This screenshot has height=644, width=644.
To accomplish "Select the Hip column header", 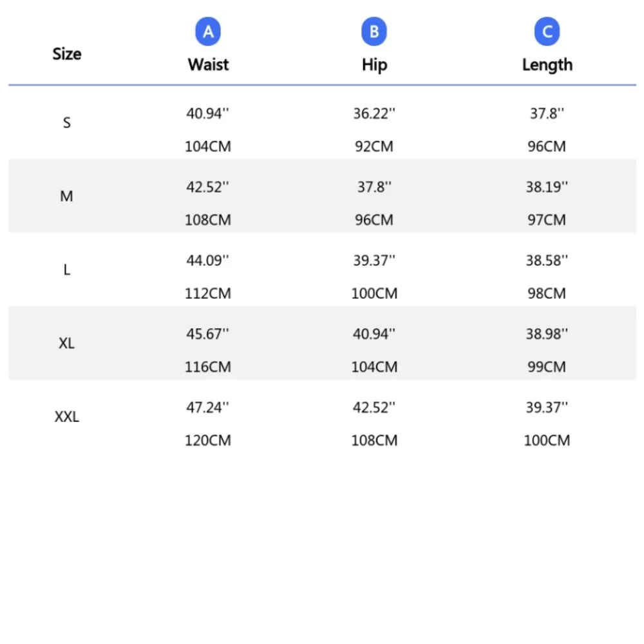I will (x=374, y=65).
